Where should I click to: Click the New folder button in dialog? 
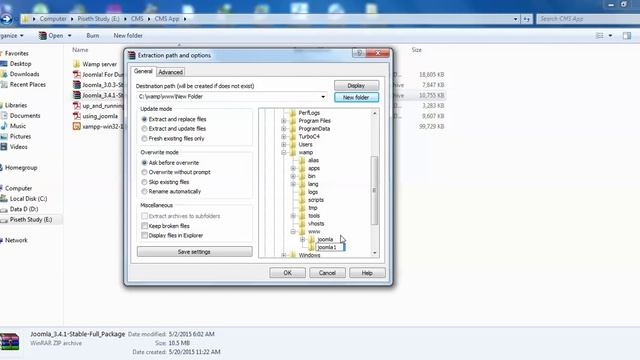[356, 97]
